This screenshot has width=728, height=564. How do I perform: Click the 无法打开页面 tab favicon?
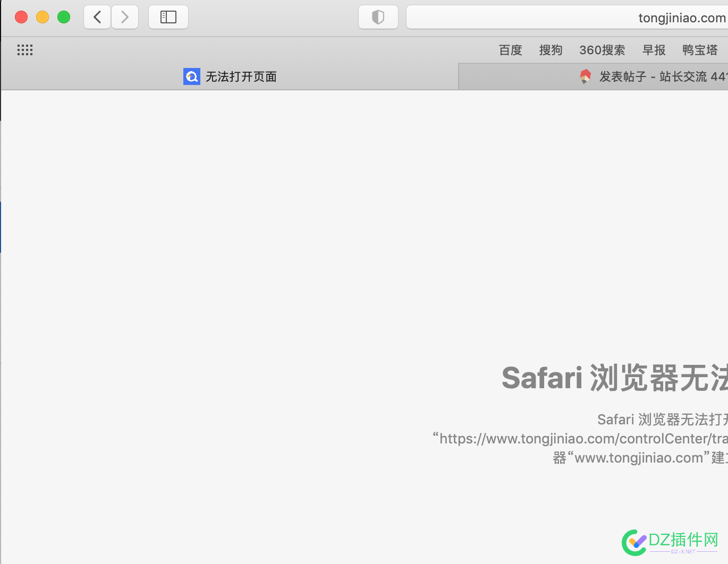tap(192, 76)
